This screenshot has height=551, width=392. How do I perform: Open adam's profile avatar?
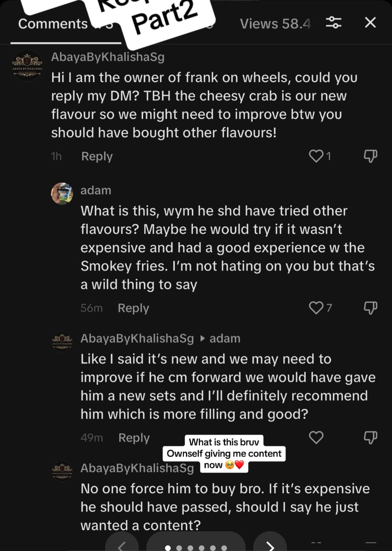click(62, 193)
